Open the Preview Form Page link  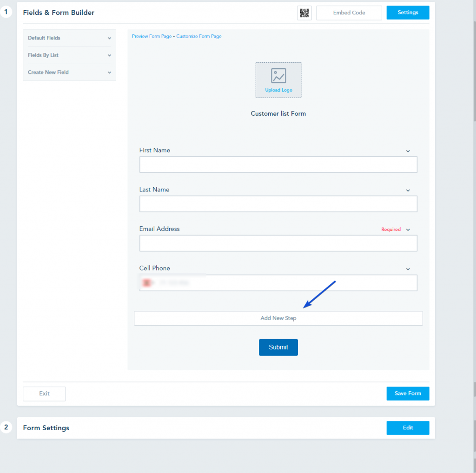point(152,36)
